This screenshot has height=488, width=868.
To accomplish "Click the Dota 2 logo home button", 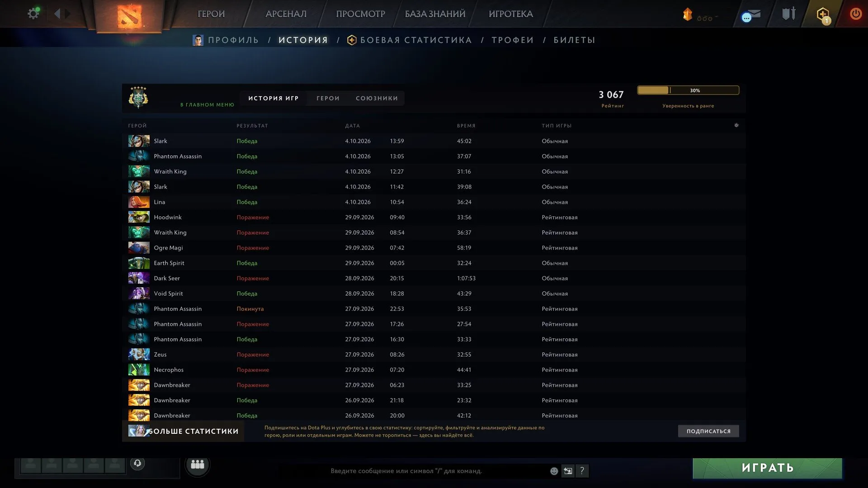I will pyautogui.click(x=129, y=16).
